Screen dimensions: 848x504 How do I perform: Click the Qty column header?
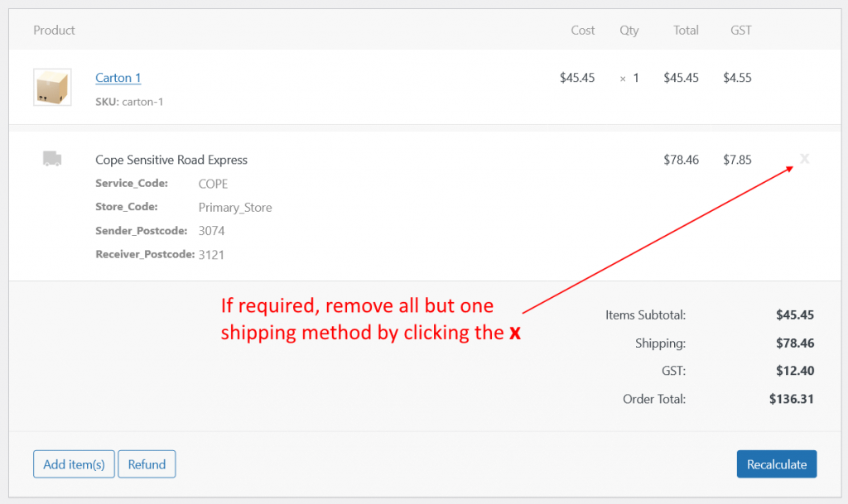point(629,30)
